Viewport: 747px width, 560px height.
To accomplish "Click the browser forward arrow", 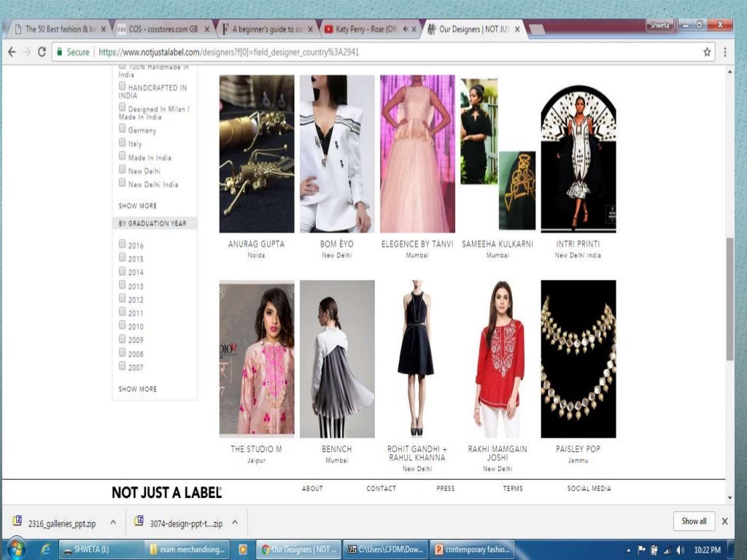I will pyautogui.click(x=27, y=52).
